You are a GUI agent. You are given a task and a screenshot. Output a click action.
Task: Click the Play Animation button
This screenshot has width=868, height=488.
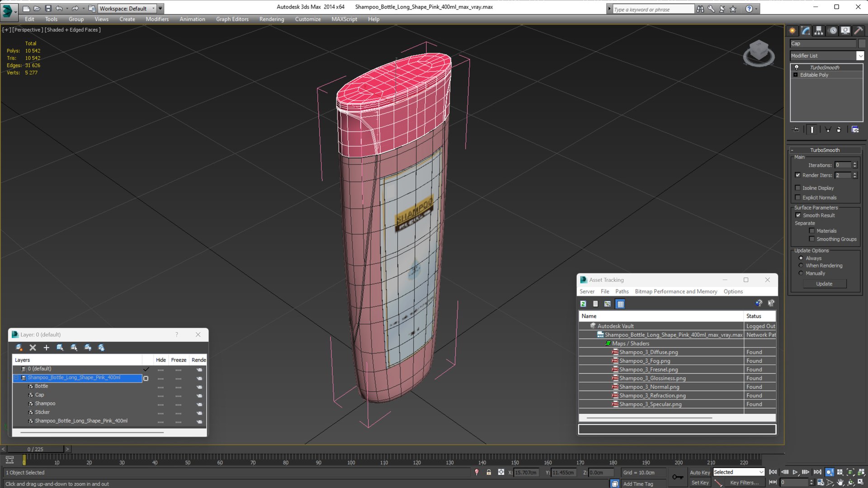tap(795, 472)
